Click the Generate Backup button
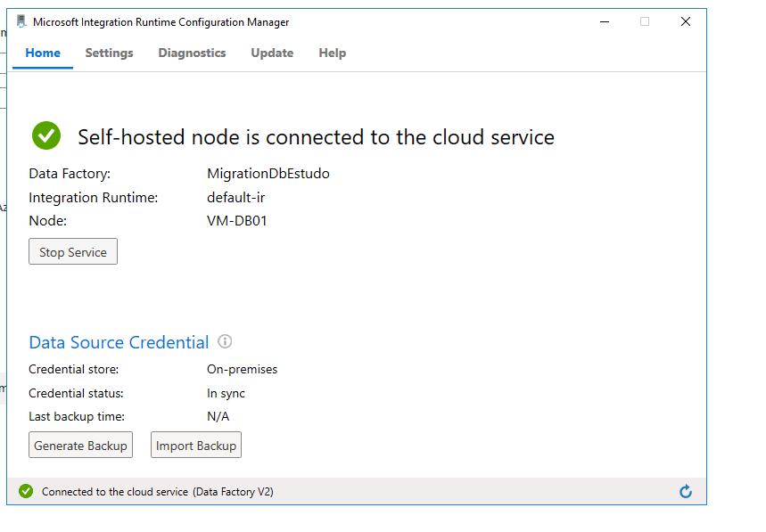The height and width of the screenshot is (532, 766). [80, 446]
